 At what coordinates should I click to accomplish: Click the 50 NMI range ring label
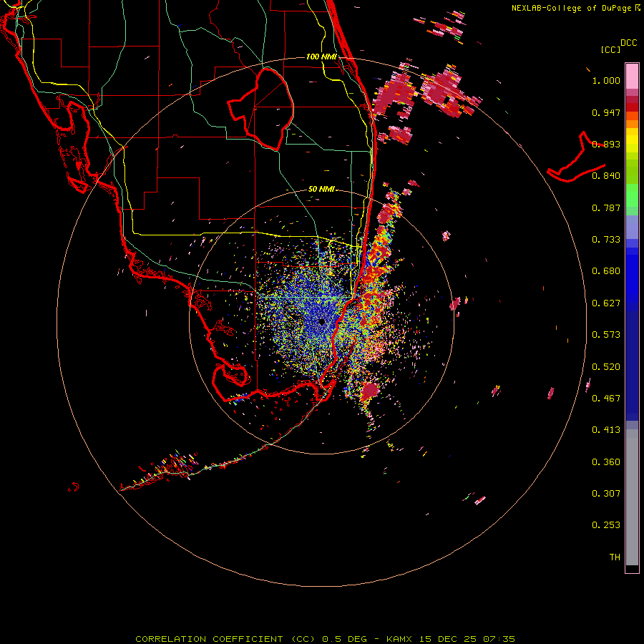click(x=321, y=189)
